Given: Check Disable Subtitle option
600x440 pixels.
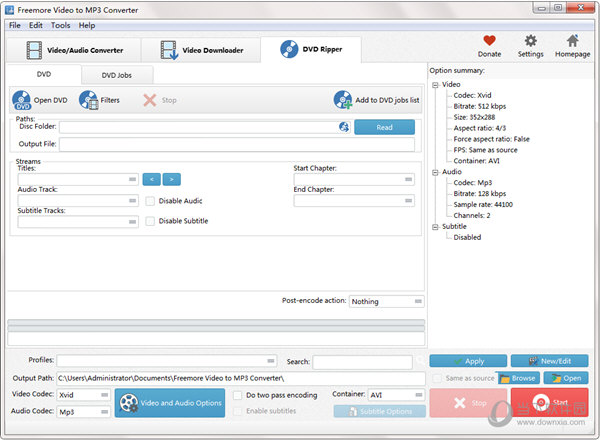Looking at the screenshot, I should pyautogui.click(x=150, y=221).
